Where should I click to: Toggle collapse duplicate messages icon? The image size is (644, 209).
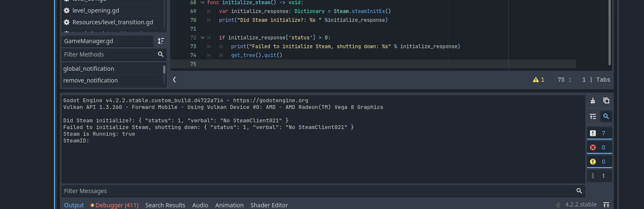pos(593,116)
